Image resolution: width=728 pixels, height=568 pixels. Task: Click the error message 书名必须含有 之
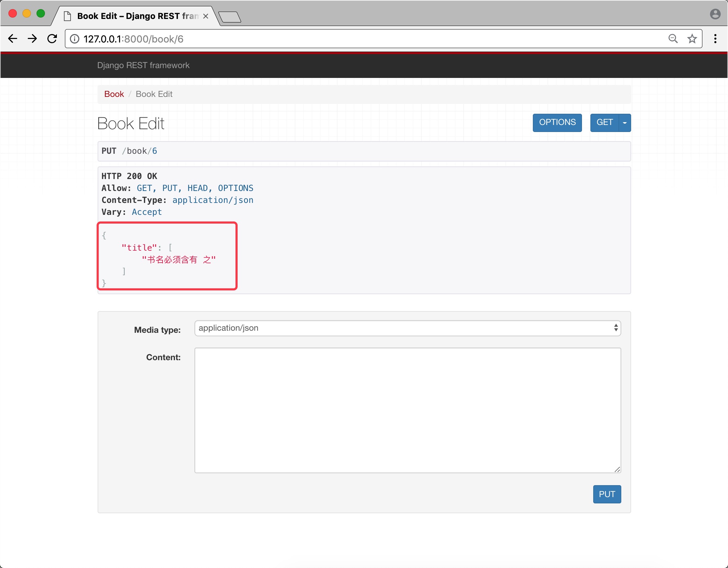click(x=179, y=260)
